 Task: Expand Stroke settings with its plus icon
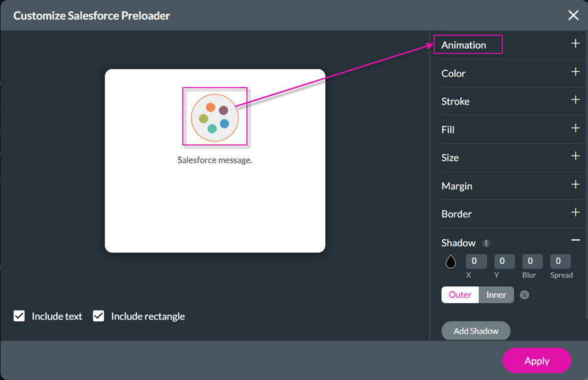pyautogui.click(x=575, y=101)
